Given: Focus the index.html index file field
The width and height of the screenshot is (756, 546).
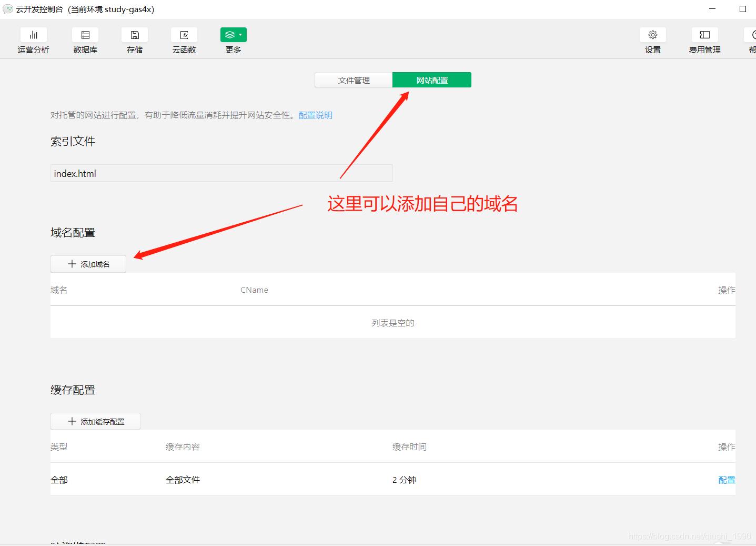Looking at the screenshot, I should click(221, 173).
